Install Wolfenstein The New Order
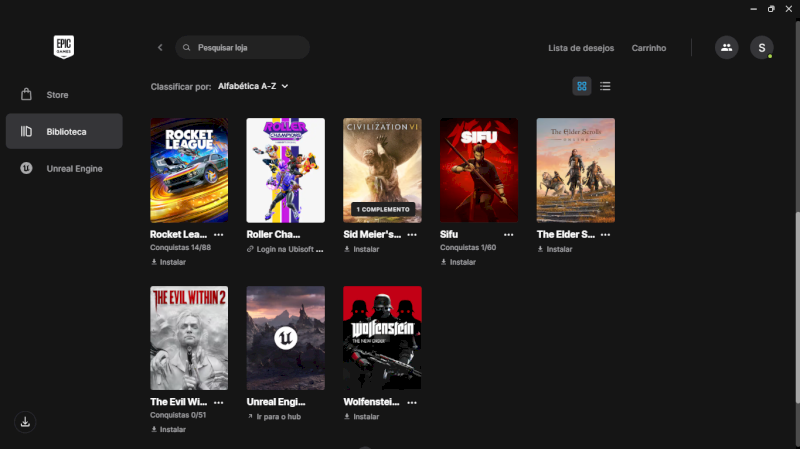The height and width of the screenshot is (449, 800). [x=362, y=417]
